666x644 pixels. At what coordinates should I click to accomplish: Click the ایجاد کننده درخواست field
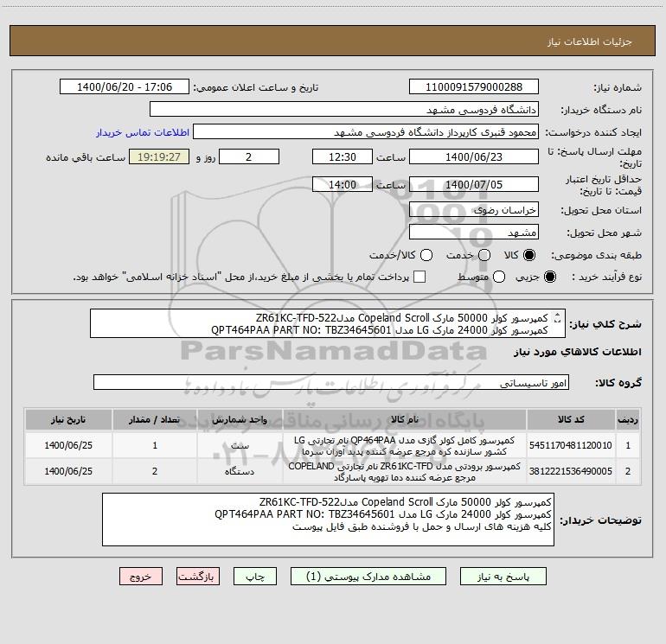click(366, 131)
